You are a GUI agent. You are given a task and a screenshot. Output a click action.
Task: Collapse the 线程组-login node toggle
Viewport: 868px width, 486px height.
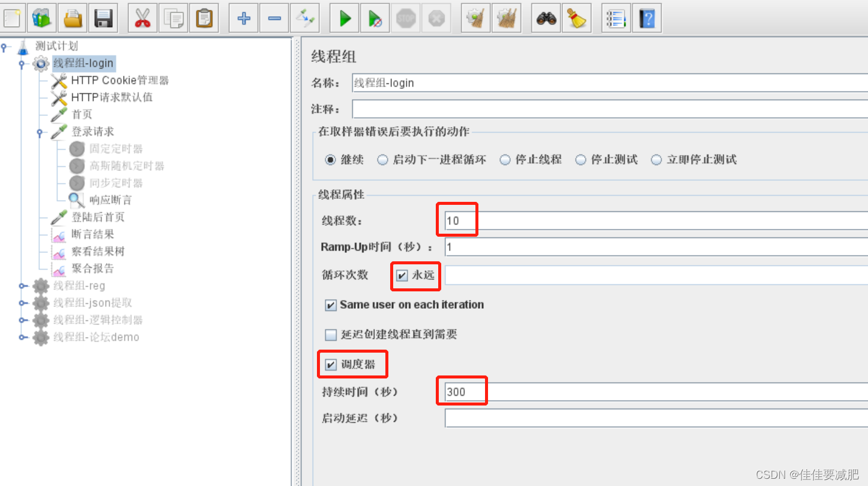(22, 64)
